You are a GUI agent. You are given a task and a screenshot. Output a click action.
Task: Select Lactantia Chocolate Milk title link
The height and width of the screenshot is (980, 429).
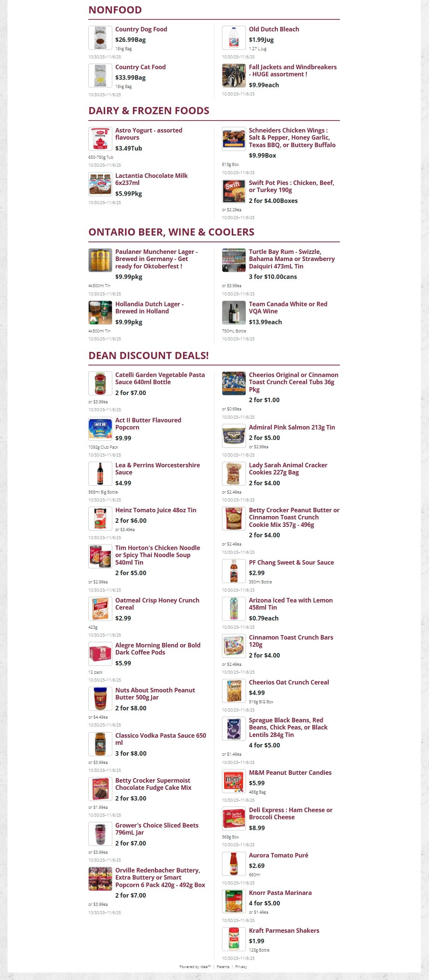point(151,179)
